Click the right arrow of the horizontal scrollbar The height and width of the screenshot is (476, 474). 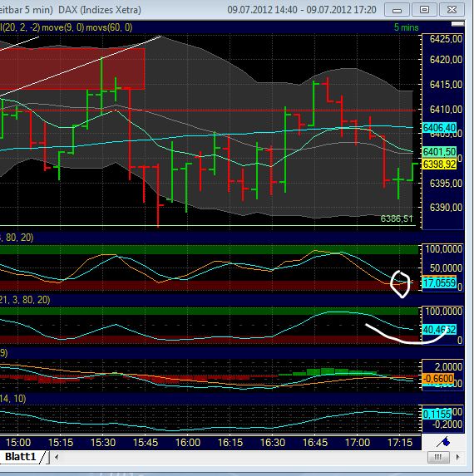coord(458,457)
